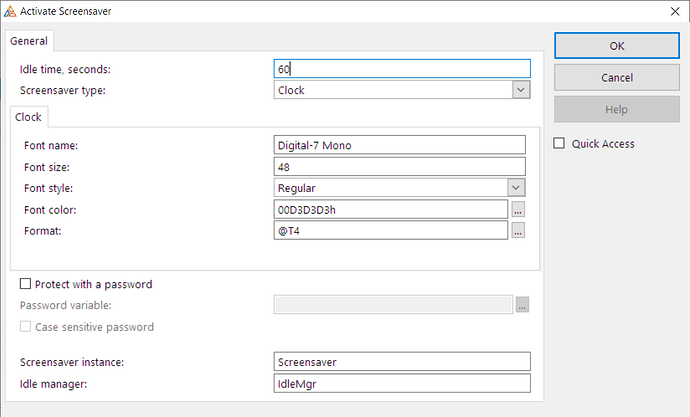This screenshot has width=690, height=417.
Task: Expand the Screensaver type dropdown
Action: 520,90
